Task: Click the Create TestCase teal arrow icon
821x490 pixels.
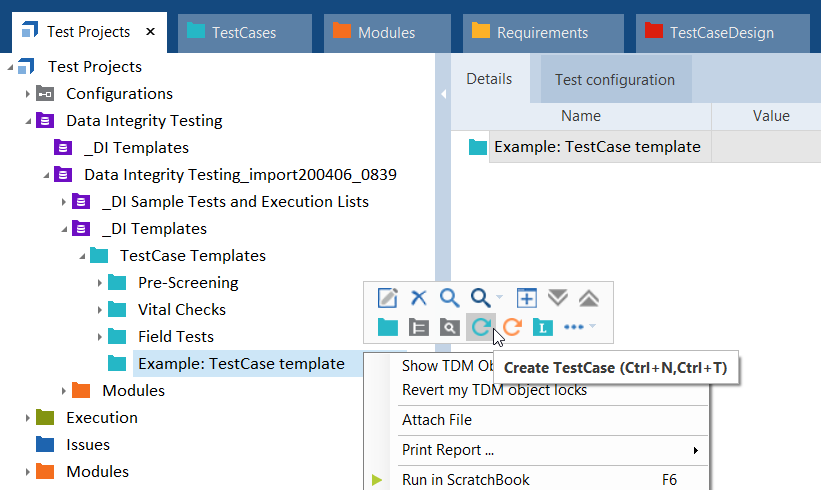Action: (481, 327)
